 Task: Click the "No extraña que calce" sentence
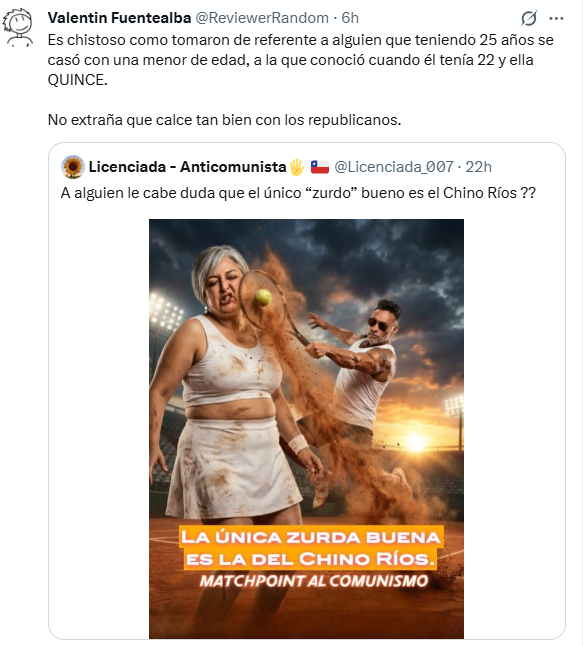(225, 120)
